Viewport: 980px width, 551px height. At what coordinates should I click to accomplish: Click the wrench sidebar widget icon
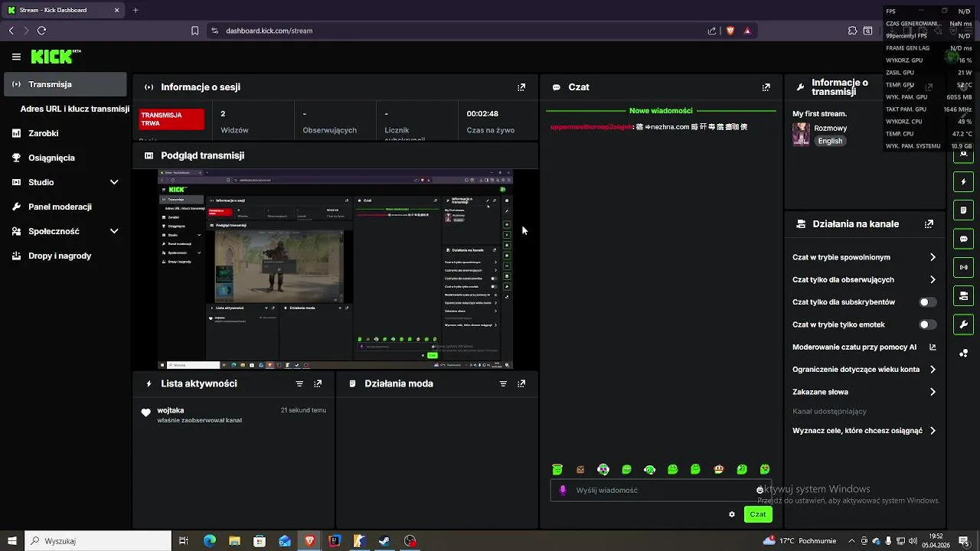(x=963, y=324)
